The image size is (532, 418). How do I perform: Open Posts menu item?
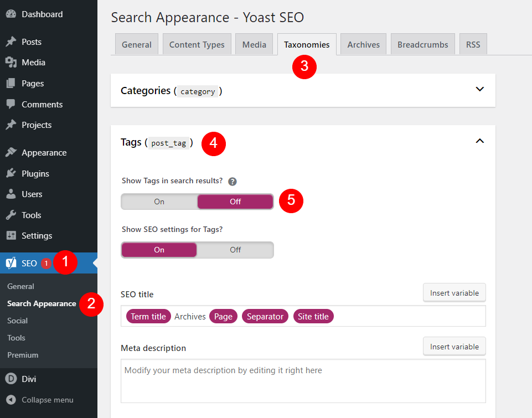32,42
